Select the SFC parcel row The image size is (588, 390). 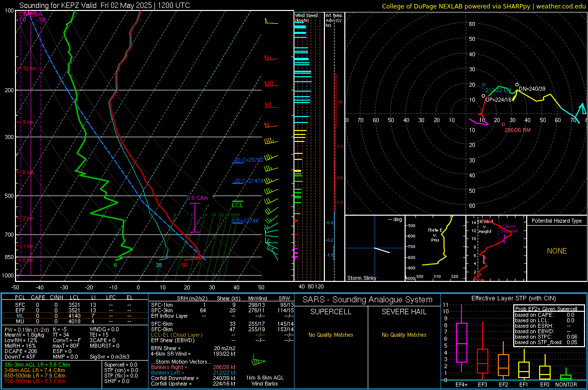point(74,305)
